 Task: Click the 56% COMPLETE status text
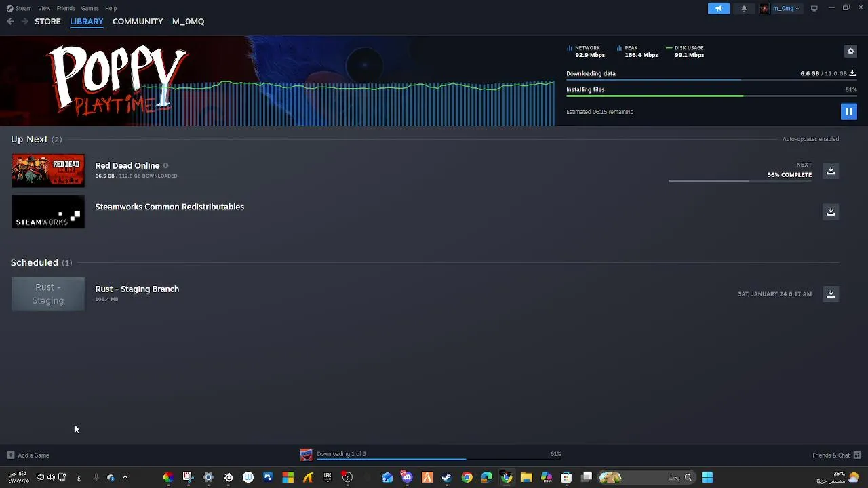(x=789, y=175)
